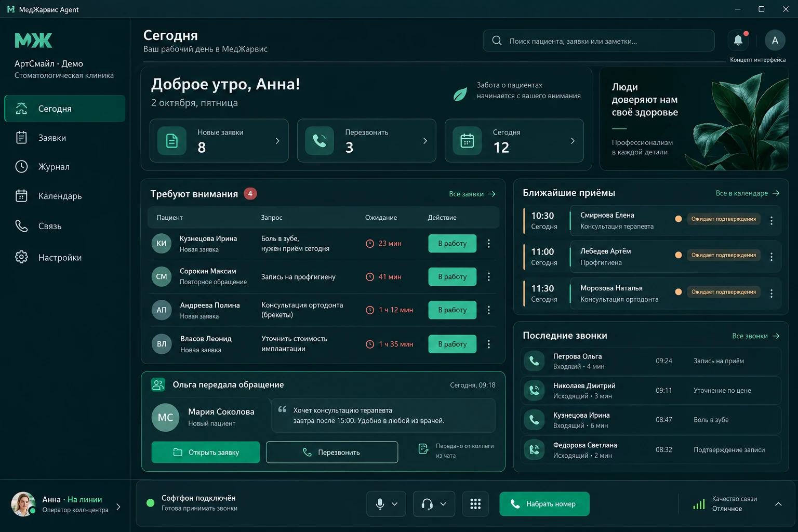Open options menu for 11:30 Морозова Наталья appointment

click(772, 294)
